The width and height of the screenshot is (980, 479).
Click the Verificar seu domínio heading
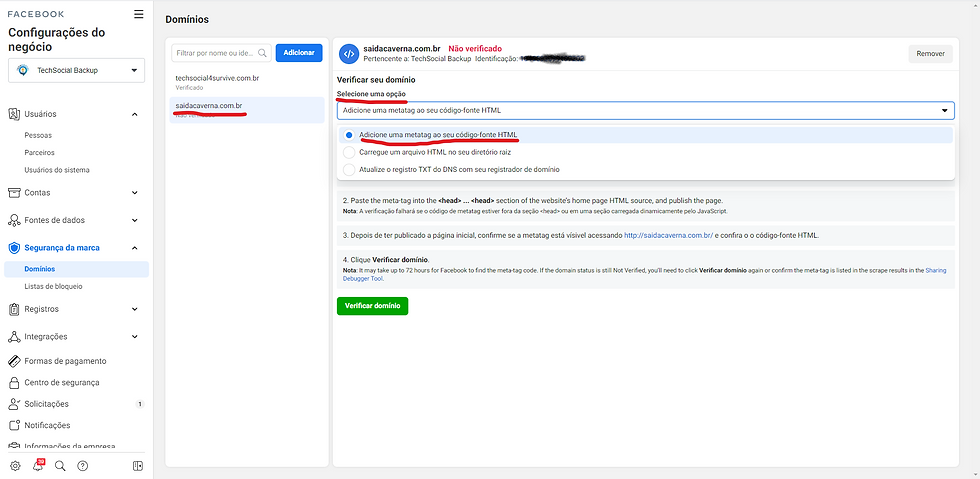(x=376, y=80)
